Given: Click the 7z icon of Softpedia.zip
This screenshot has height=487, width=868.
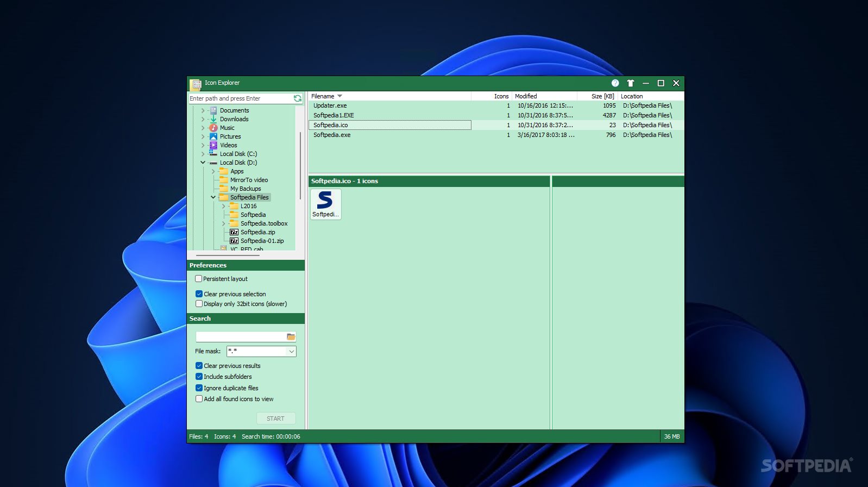Looking at the screenshot, I should [x=234, y=232].
